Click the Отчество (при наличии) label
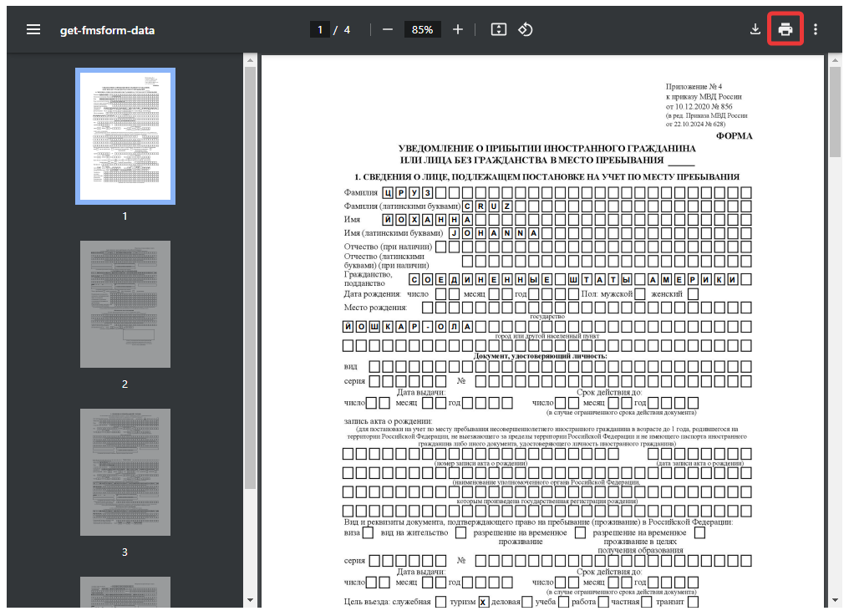This screenshot has height=616, width=849. [x=388, y=247]
